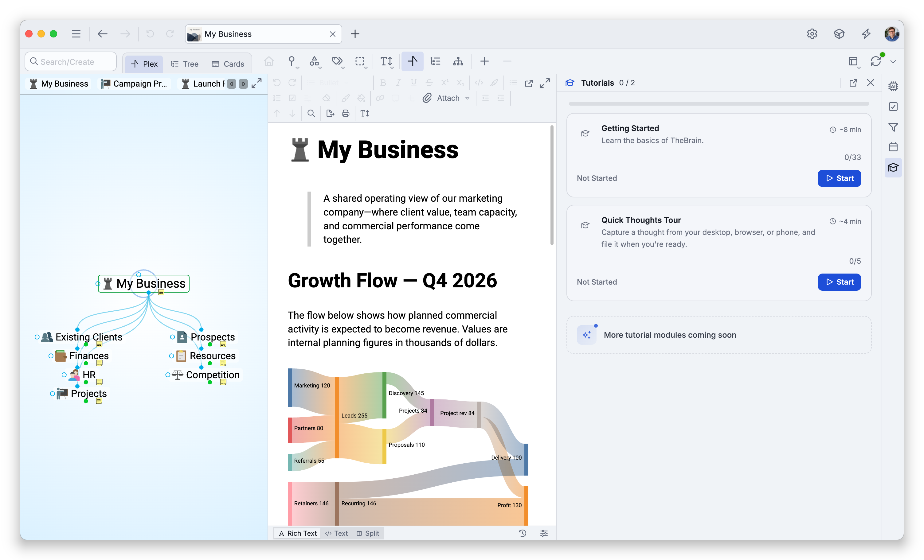Open the pin thoughts icon
Screen dimensions: 924x560
pyautogui.click(x=292, y=61)
